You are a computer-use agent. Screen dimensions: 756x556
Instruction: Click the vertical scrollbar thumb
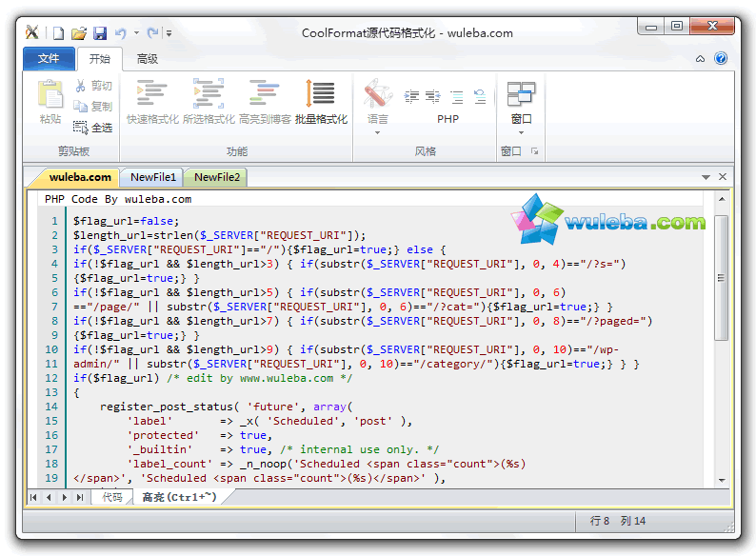click(722, 278)
